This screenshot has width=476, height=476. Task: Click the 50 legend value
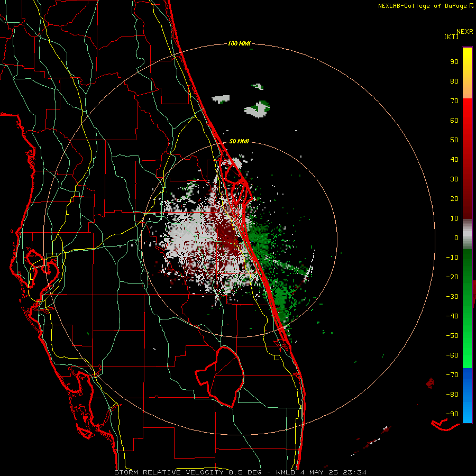pos(454,140)
